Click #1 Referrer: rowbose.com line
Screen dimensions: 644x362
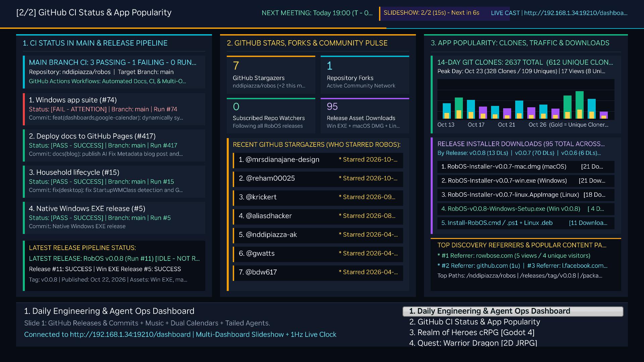[x=514, y=256]
